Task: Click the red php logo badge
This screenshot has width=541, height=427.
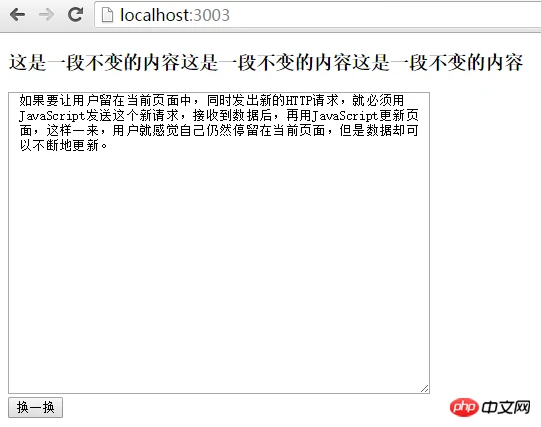Action: point(464,407)
